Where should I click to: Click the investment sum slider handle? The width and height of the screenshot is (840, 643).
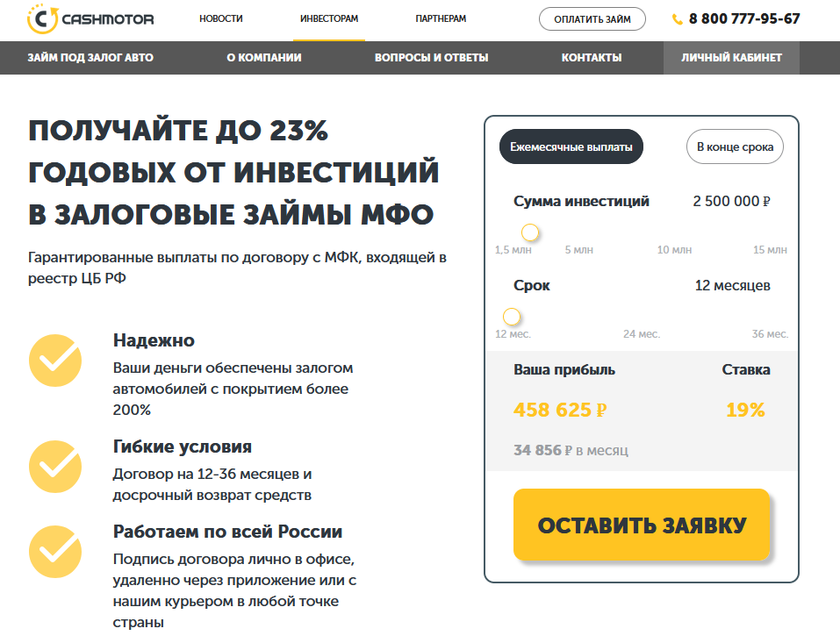click(x=530, y=232)
